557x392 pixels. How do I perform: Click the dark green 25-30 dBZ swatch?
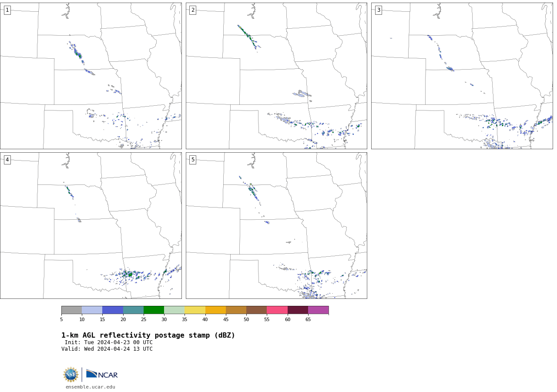[x=154, y=310]
